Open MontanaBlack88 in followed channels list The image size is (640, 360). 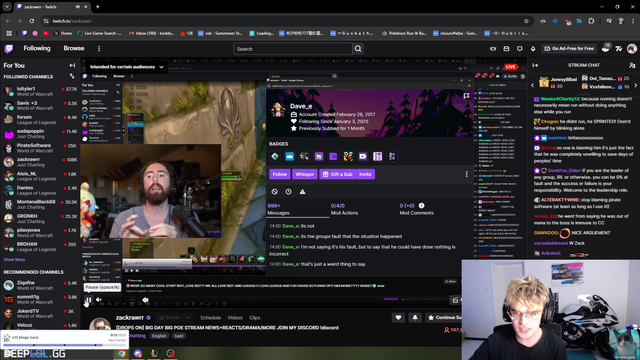click(x=40, y=204)
